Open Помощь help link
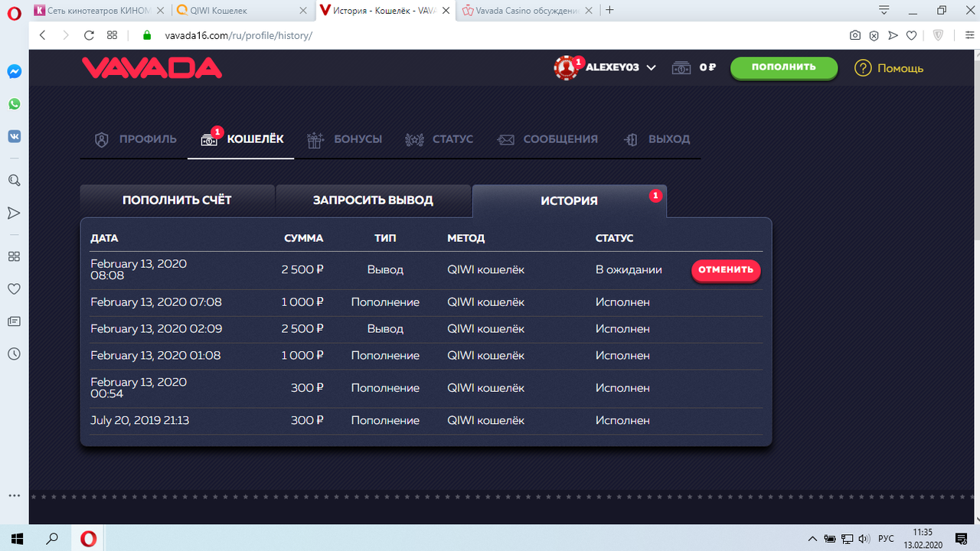Image resolution: width=980 pixels, height=551 pixels. click(889, 68)
